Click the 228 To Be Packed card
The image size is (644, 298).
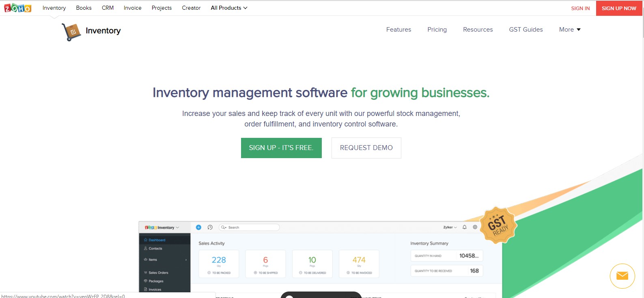[x=219, y=264]
